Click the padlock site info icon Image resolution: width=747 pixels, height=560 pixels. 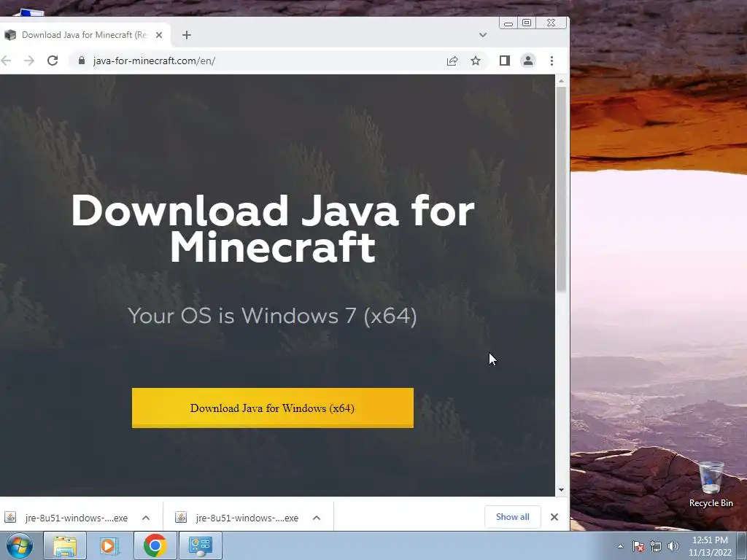pos(82,61)
